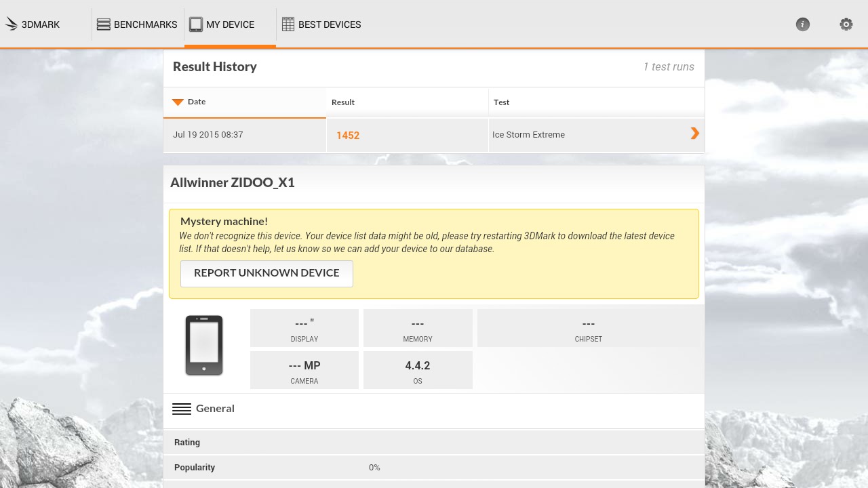Screen dimensions: 868x488
Task: Sort results by the Date column
Action: (245, 102)
